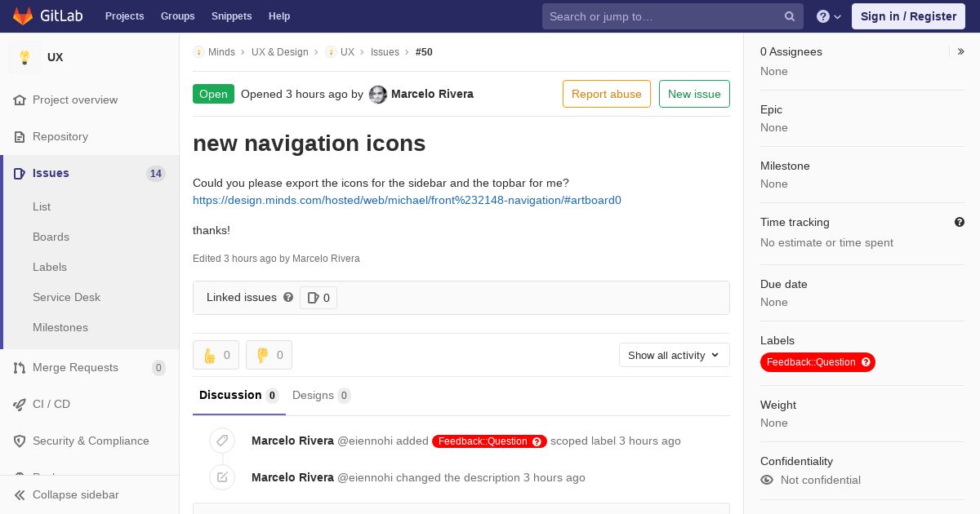Click the New issue button
Viewport: 980px width, 514px height.
click(x=694, y=94)
